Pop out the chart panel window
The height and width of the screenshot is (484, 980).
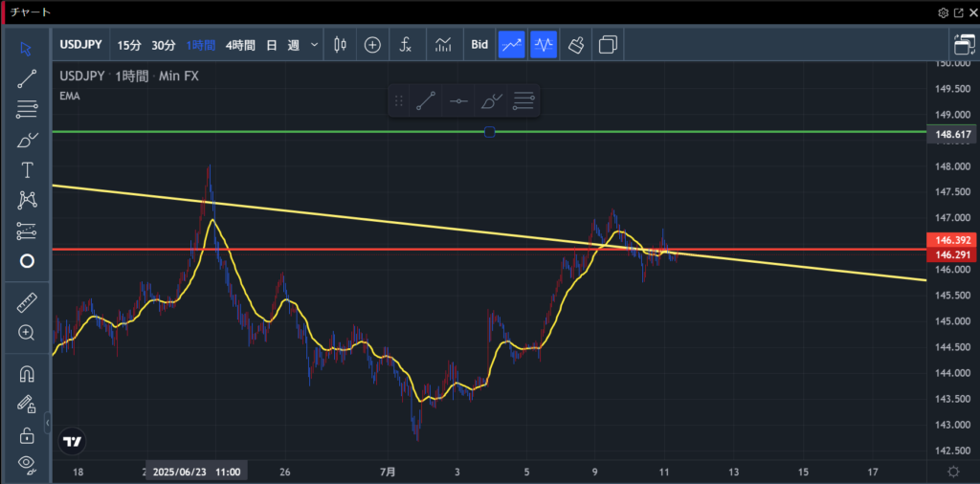coord(959,12)
